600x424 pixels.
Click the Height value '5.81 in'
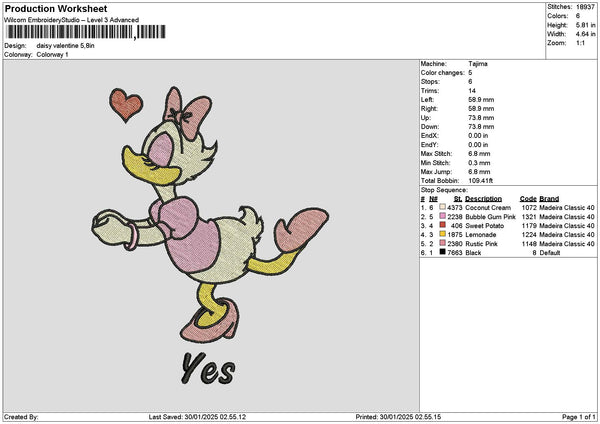585,25
